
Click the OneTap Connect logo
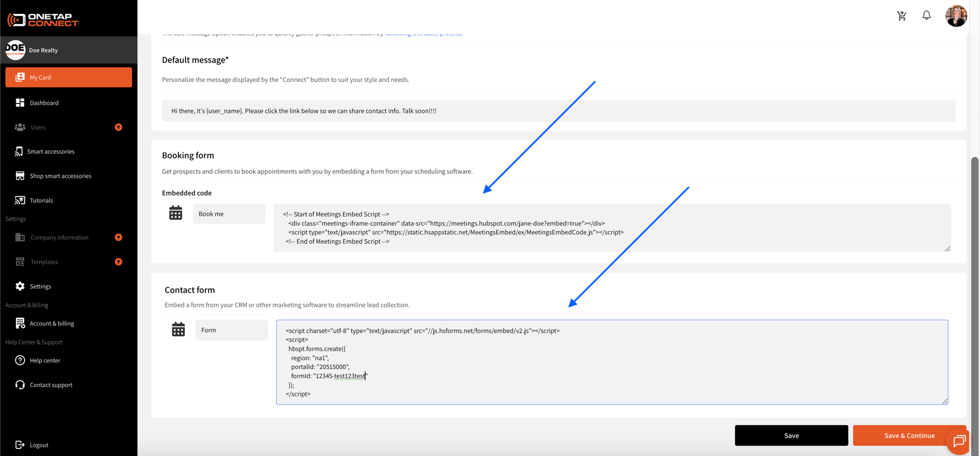[x=43, y=20]
